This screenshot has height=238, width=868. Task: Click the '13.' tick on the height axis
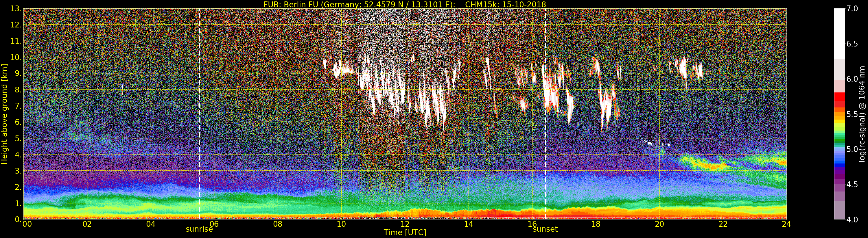pos(16,9)
